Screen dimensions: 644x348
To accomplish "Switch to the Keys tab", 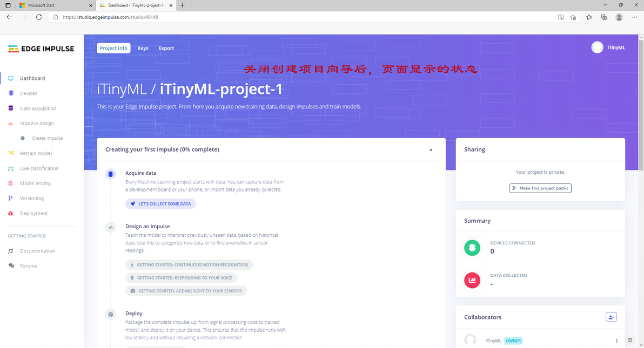I will 143,48.
